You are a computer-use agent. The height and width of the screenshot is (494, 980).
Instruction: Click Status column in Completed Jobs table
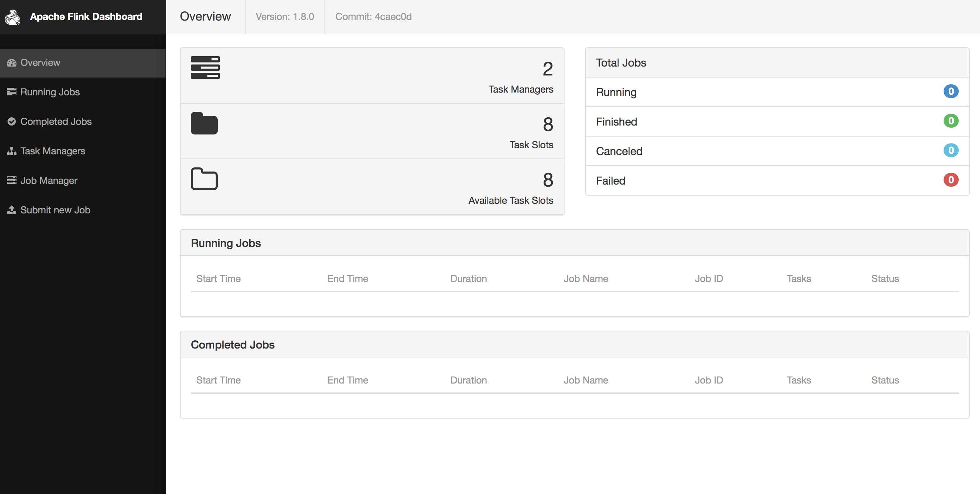coord(885,380)
